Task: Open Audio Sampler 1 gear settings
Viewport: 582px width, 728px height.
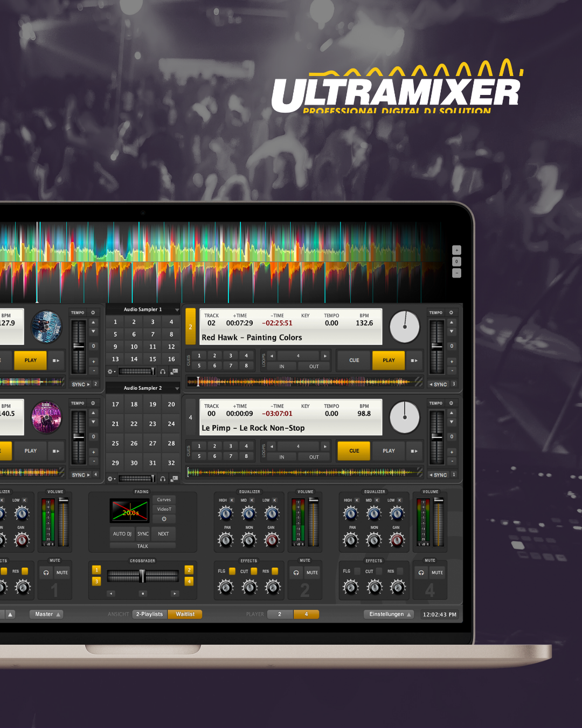Action: click(x=111, y=372)
